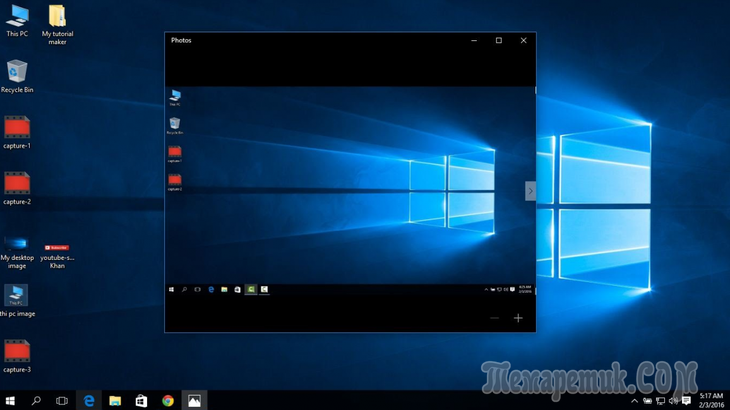The height and width of the screenshot is (410, 730).
Task: Open volume control tray icon
Action: coord(673,401)
